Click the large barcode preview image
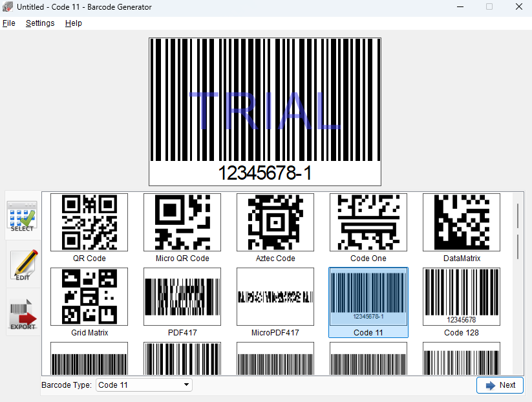The width and height of the screenshot is (532, 402). click(x=265, y=111)
